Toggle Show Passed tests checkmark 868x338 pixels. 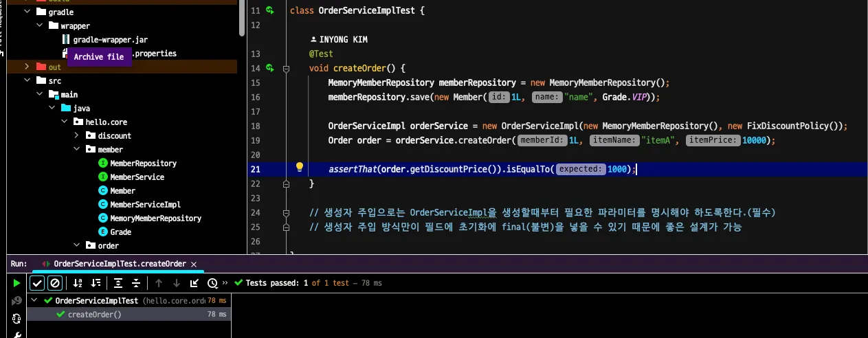tap(37, 283)
